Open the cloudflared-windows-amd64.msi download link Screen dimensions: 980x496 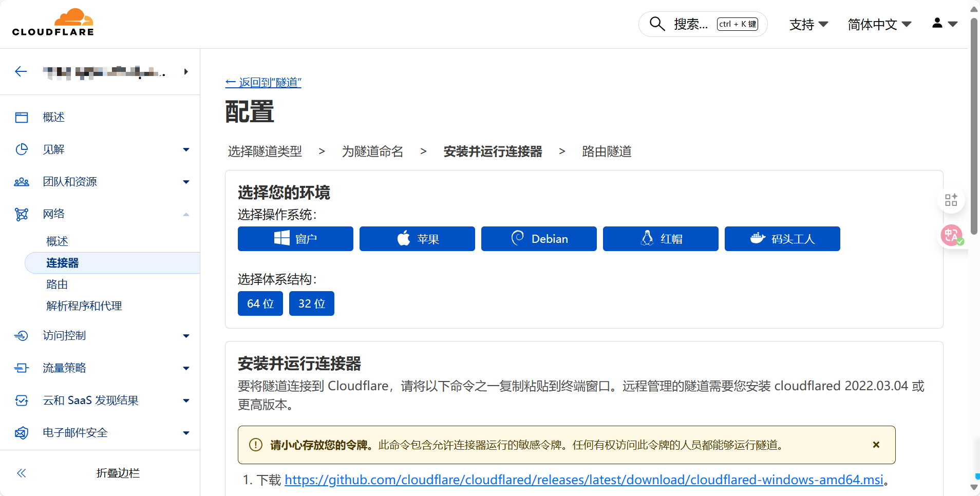(584, 480)
